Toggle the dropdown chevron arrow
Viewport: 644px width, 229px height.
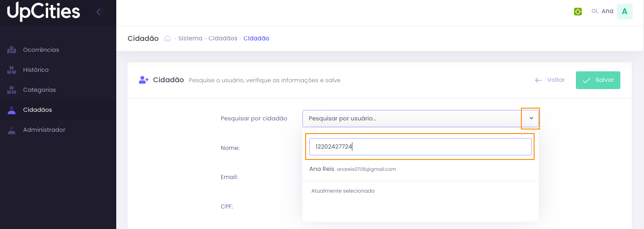[x=531, y=119]
